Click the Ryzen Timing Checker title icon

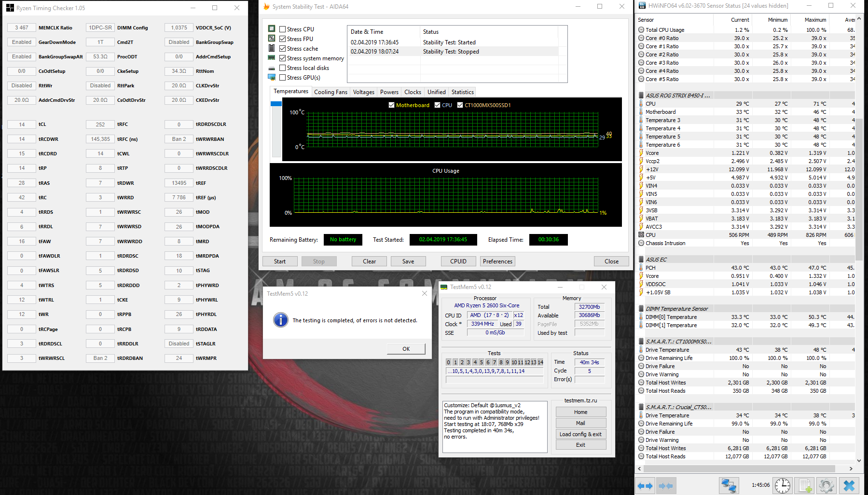pos(10,8)
